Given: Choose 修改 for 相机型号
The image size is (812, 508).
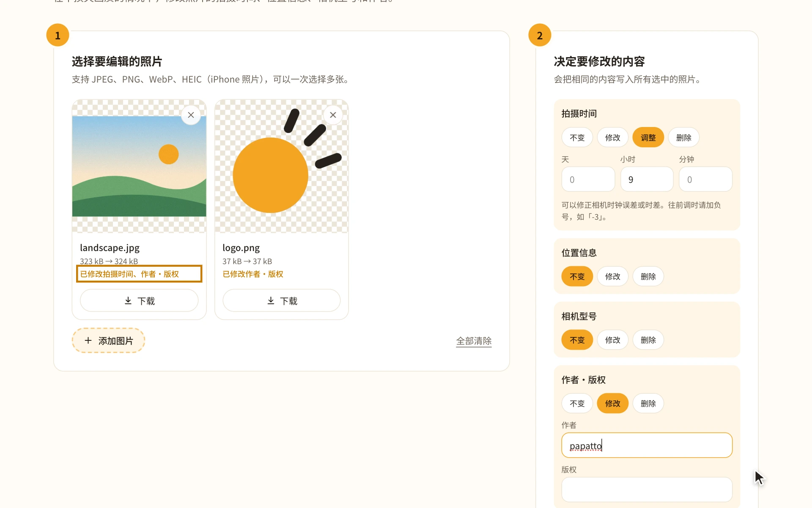Looking at the screenshot, I should pos(612,340).
